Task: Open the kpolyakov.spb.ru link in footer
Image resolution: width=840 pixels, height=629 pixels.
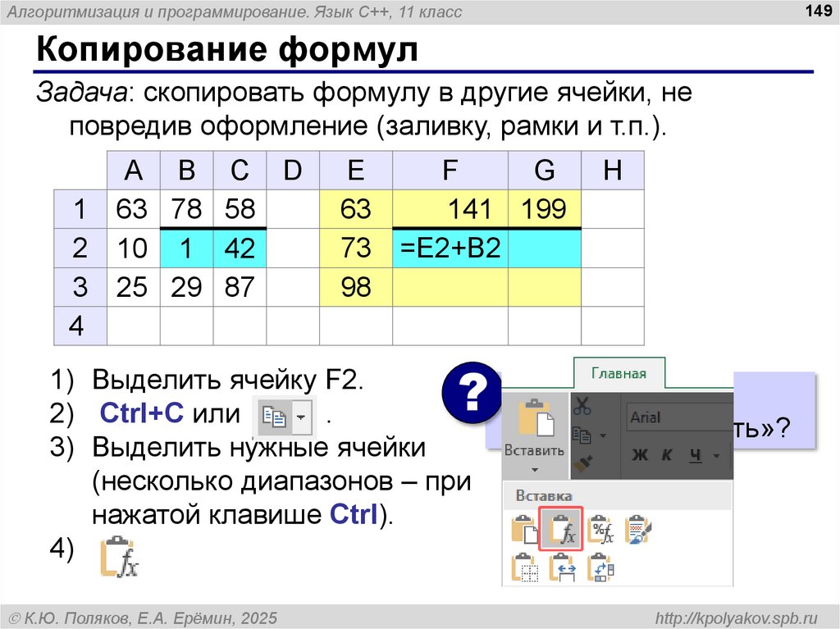Action: [x=737, y=618]
